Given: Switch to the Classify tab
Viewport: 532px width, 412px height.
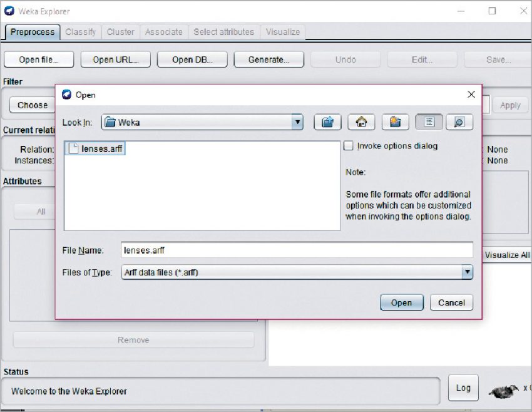Looking at the screenshot, I should (x=80, y=32).
